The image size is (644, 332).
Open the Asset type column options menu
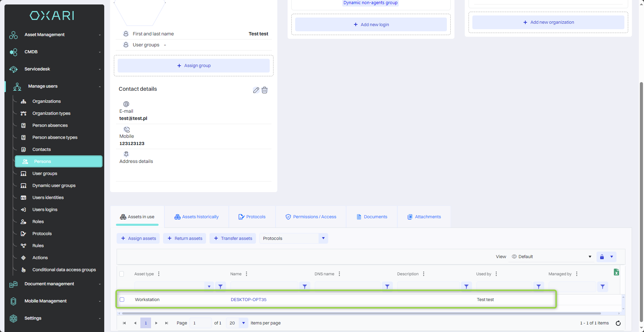pyautogui.click(x=159, y=274)
